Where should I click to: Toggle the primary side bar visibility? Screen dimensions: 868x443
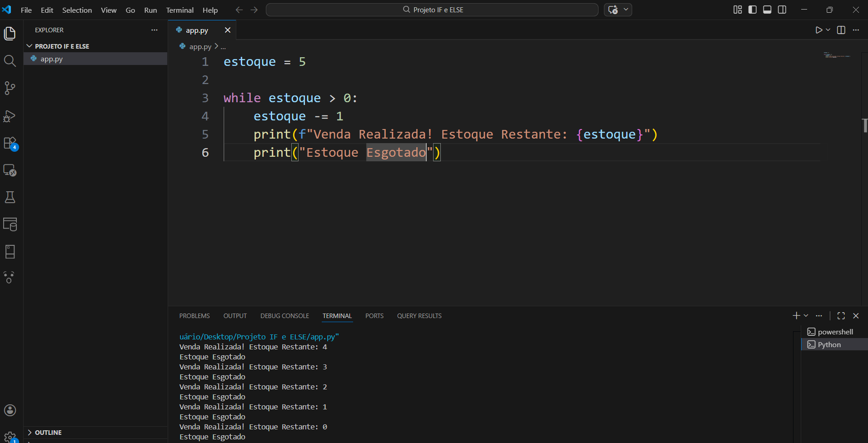tap(753, 10)
